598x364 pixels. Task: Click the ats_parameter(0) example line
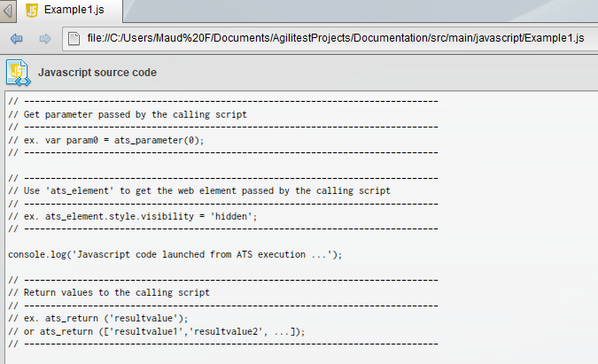pos(106,140)
